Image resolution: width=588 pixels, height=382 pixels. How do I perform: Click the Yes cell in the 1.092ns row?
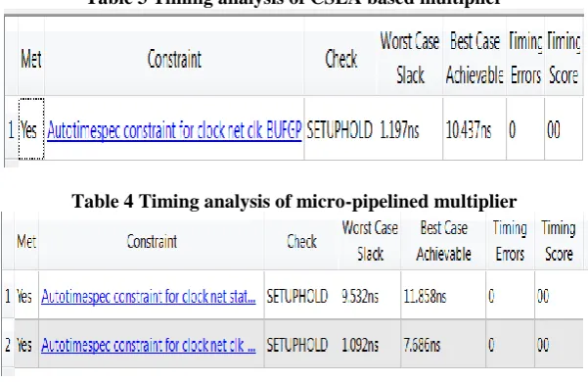24,345
